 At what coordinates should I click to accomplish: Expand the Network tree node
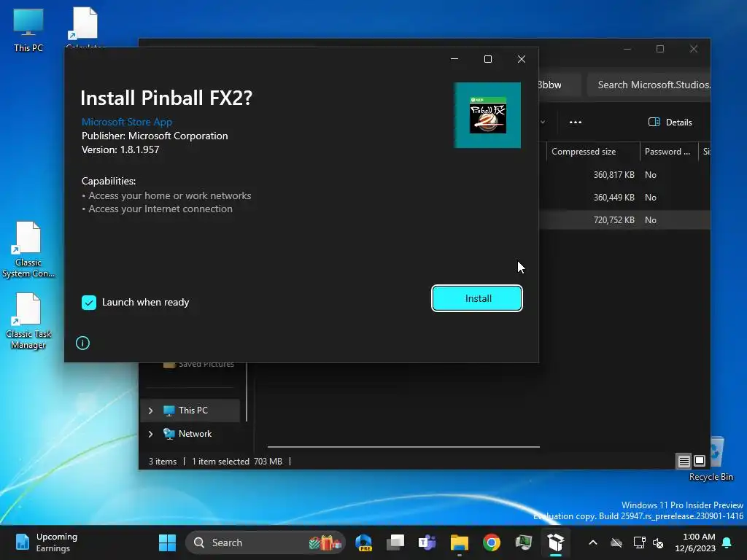pyautogui.click(x=150, y=434)
